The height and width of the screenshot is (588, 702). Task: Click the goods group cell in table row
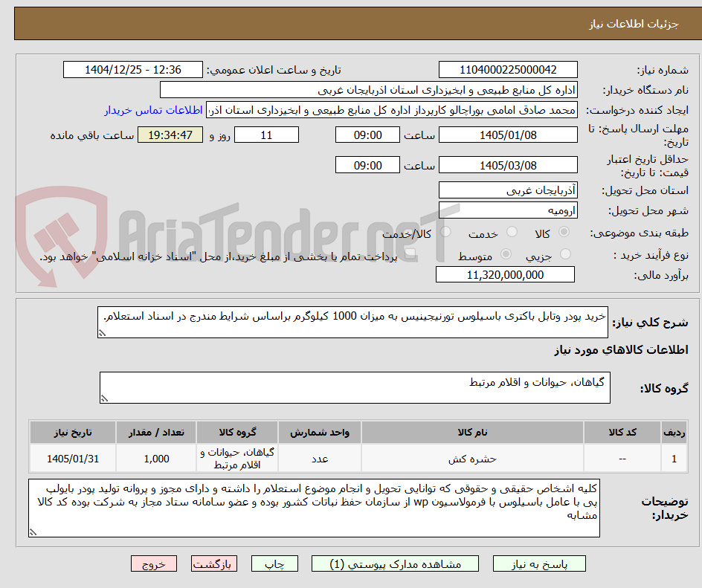coord(237,459)
